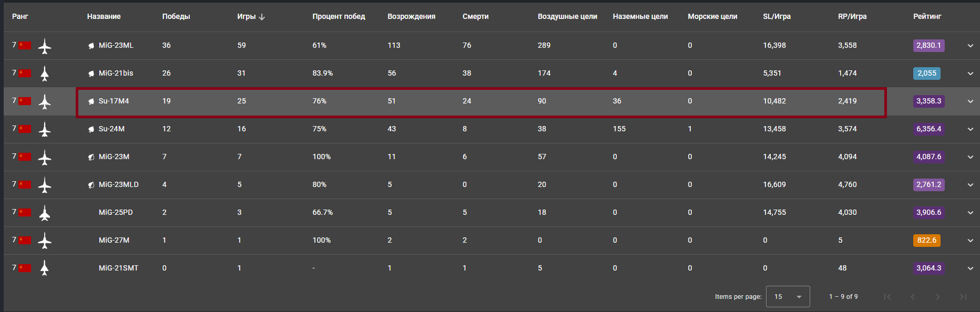Viewport: 980px width, 312px height.
Task: Go to the previous page of results
Action: (913, 297)
